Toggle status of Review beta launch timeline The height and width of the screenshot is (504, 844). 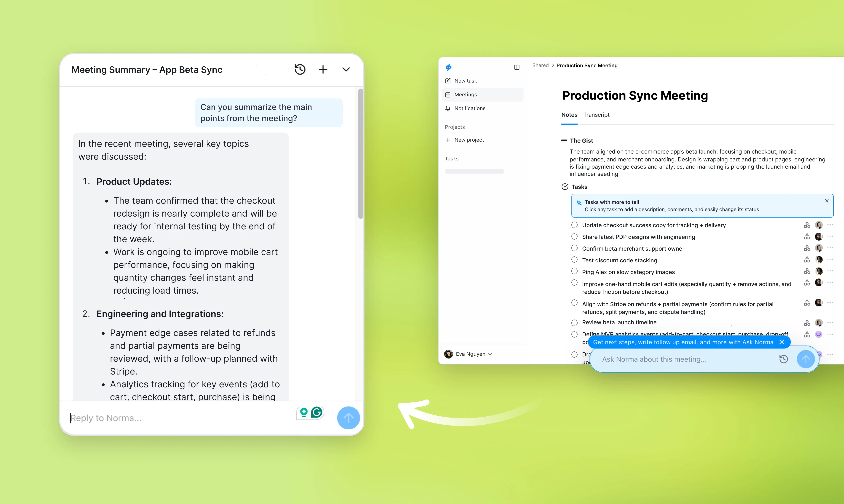[574, 322]
